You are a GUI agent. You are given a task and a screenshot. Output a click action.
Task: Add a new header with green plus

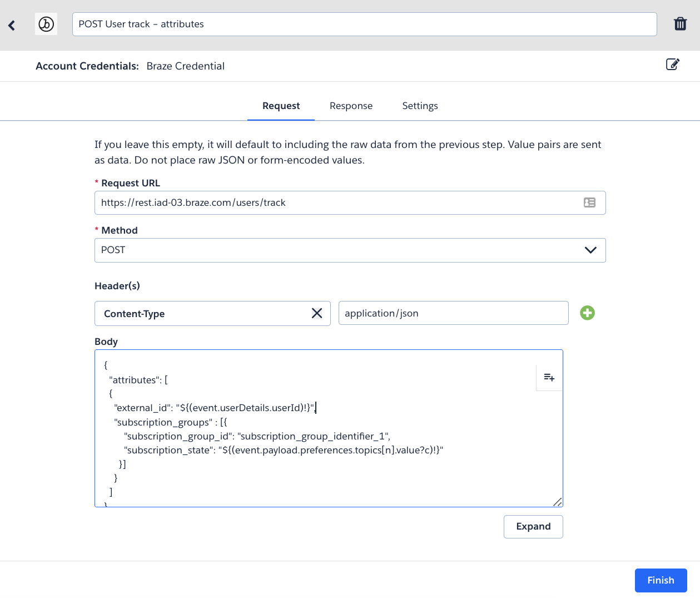click(587, 313)
